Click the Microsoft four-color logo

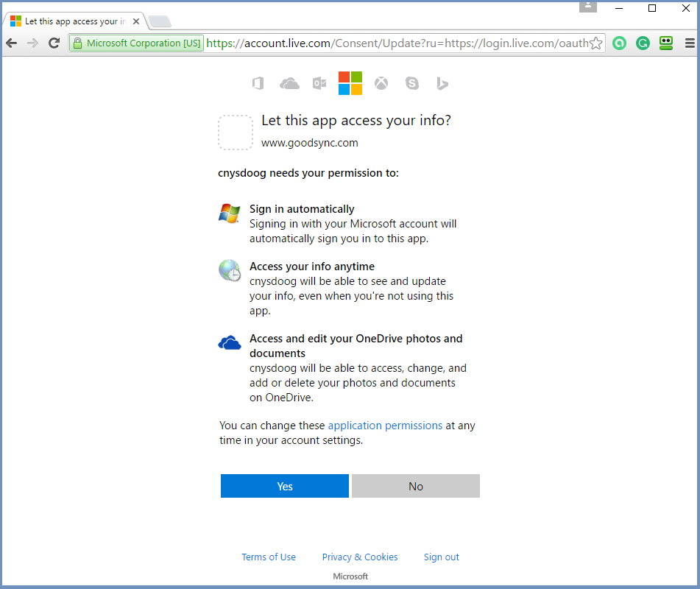(x=350, y=83)
